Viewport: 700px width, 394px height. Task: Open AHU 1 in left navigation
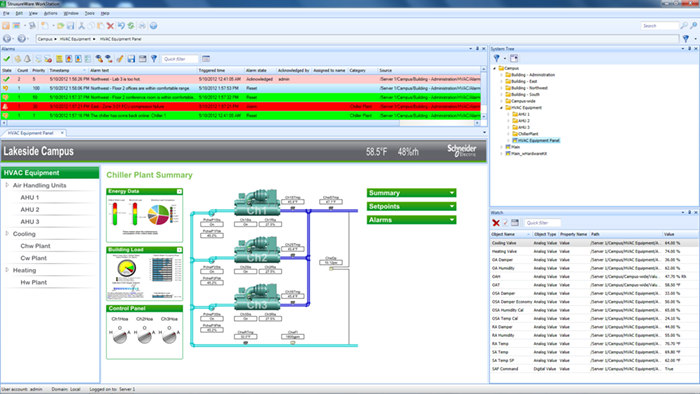pos(30,197)
